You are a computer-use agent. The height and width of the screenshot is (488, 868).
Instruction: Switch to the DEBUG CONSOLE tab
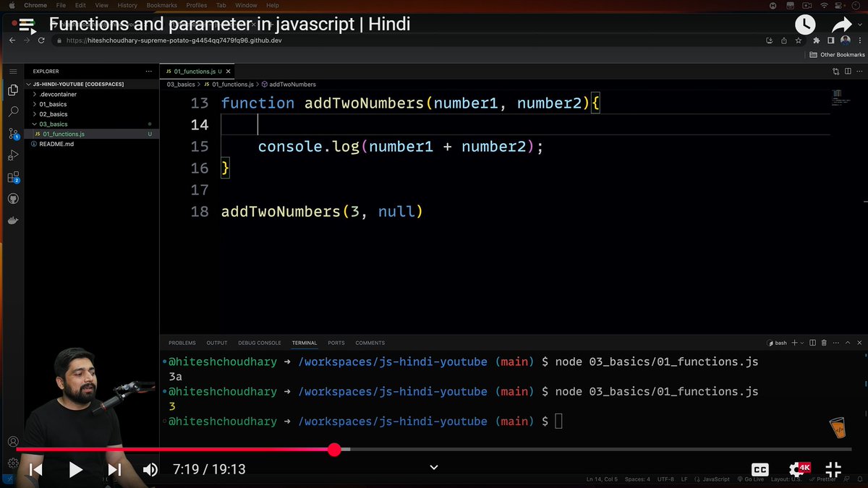260,343
